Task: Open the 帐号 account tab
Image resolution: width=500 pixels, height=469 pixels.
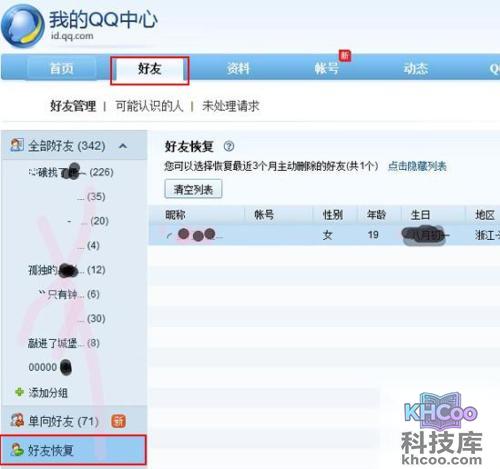Action: tap(327, 69)
